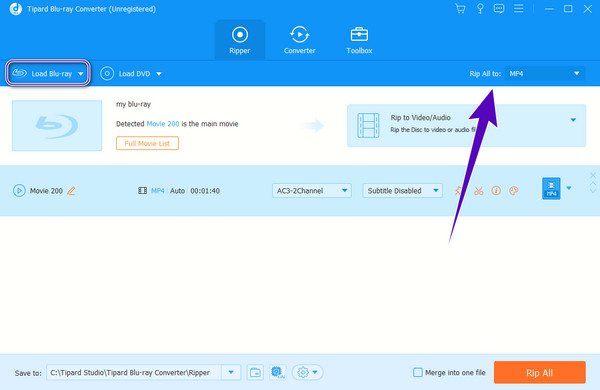
Task: Enable Merge into one file checkbox
Action: point(418,372)
